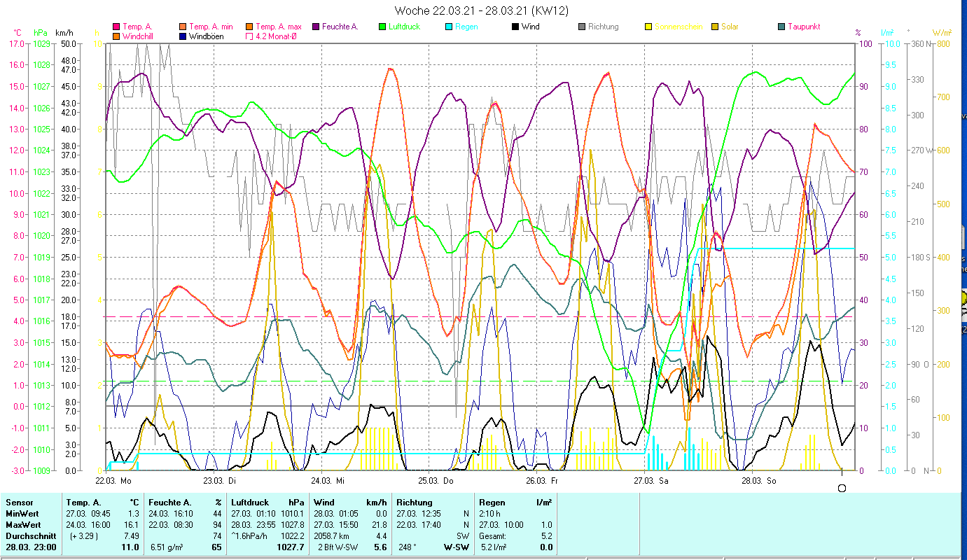Click the '23.03. Di' date on the time axis

pos(220,481)
